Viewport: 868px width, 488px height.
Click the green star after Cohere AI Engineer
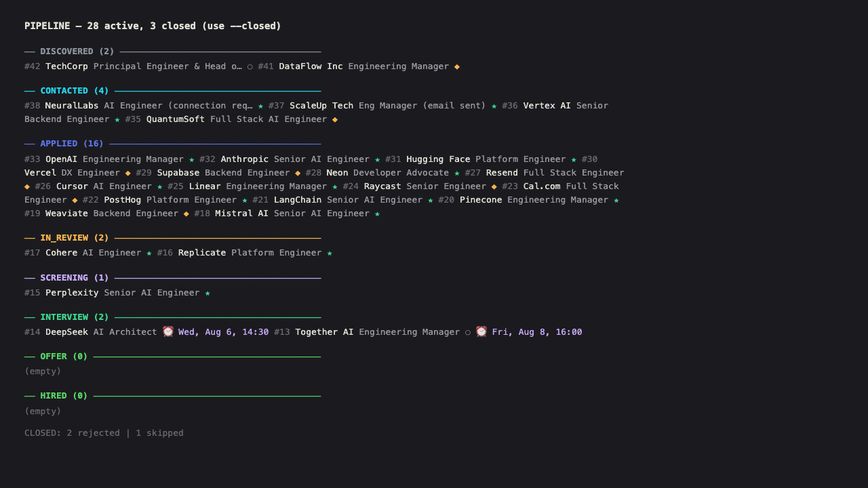click(149, 253)
